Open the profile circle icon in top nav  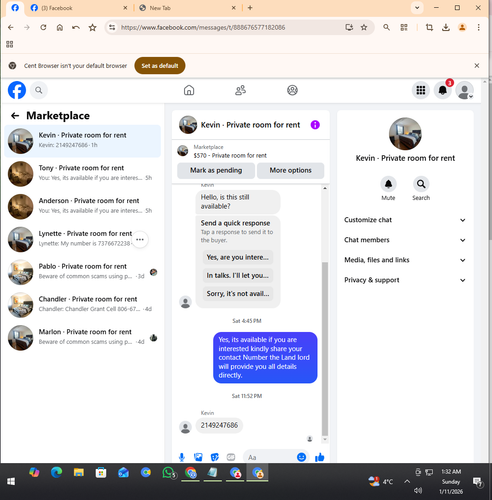[292, 90]
